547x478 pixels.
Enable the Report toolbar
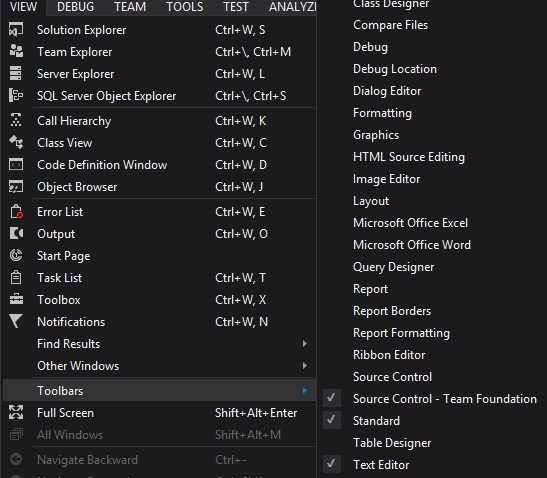[x=370, y=289]
